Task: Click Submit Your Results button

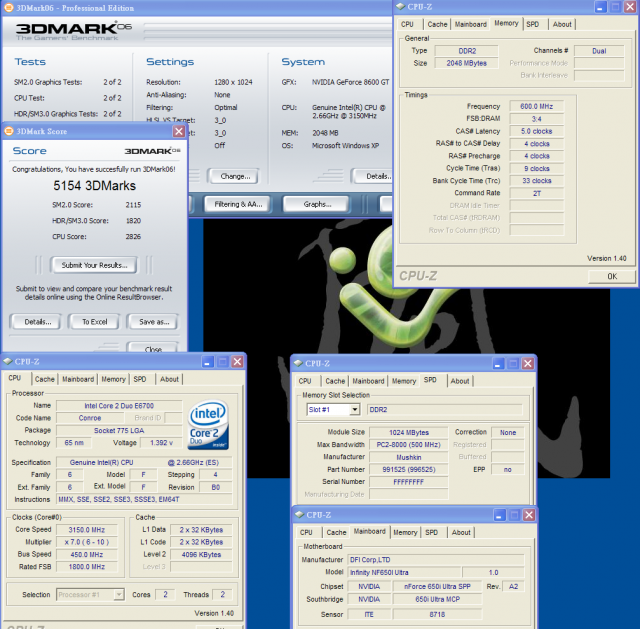Action: click(94, 265)
